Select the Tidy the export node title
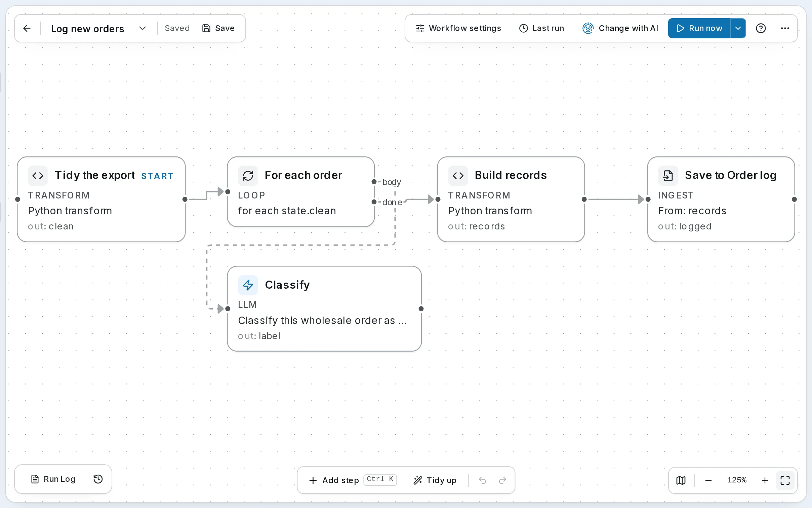 point(95,175)
